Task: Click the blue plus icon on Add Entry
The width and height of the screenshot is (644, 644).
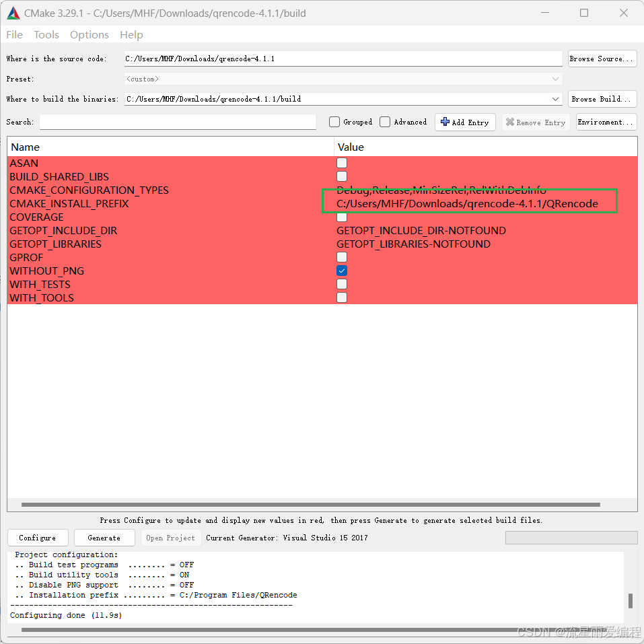Action: click(x=445, y=122)
